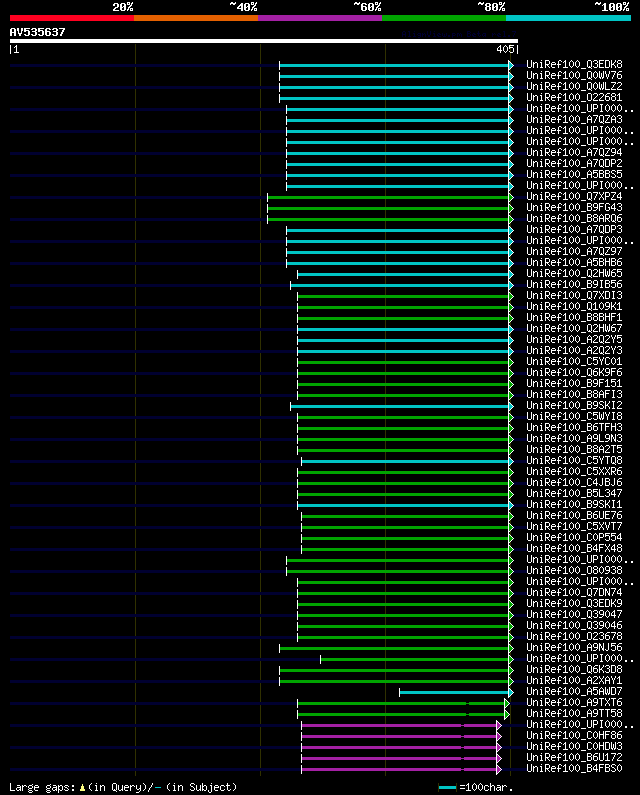Click the UniRef100_B6TFH3 label
This screenshot has width=640, height=795.
(574, 427)
